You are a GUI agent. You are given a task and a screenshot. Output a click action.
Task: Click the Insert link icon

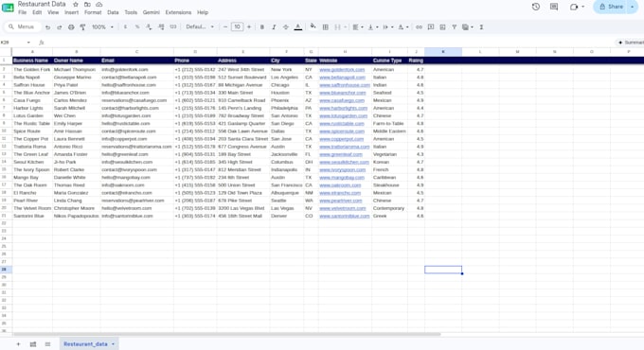point(419,27)
